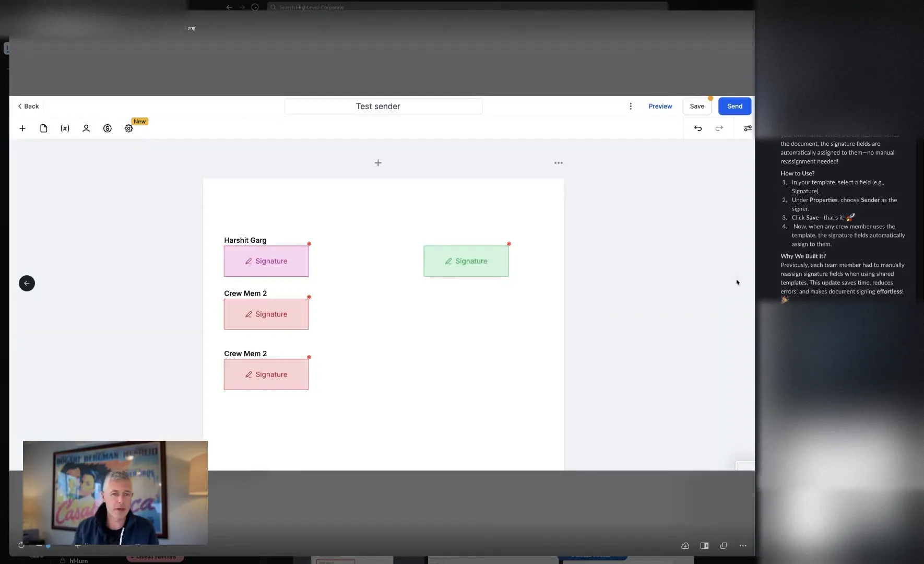This screenshot has height=564, width=924.
Task: Expand more options in the bottom bar
Action: [x=743, y=546]
